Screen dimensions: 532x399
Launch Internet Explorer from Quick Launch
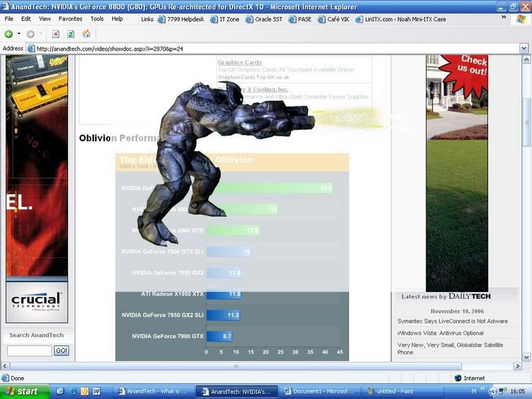pos(72,391)
